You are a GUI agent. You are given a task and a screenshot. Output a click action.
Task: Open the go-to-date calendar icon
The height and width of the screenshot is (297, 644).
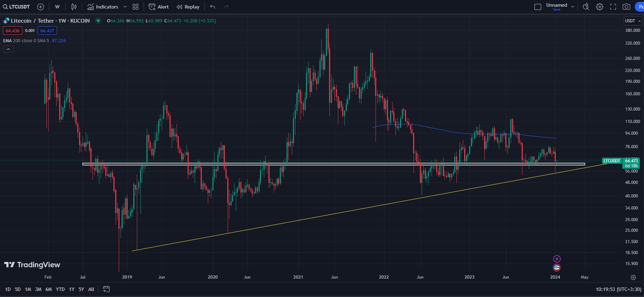[106, 289]
